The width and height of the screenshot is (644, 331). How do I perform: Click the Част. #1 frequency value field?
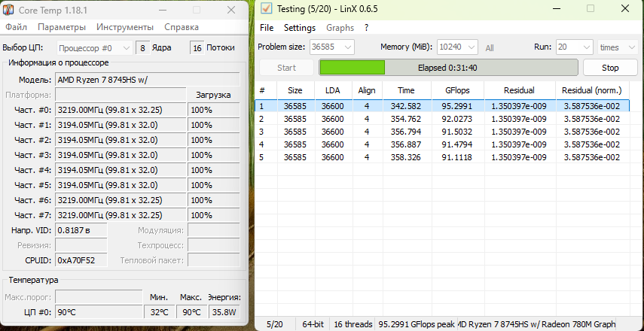click(x=121, y=125)
